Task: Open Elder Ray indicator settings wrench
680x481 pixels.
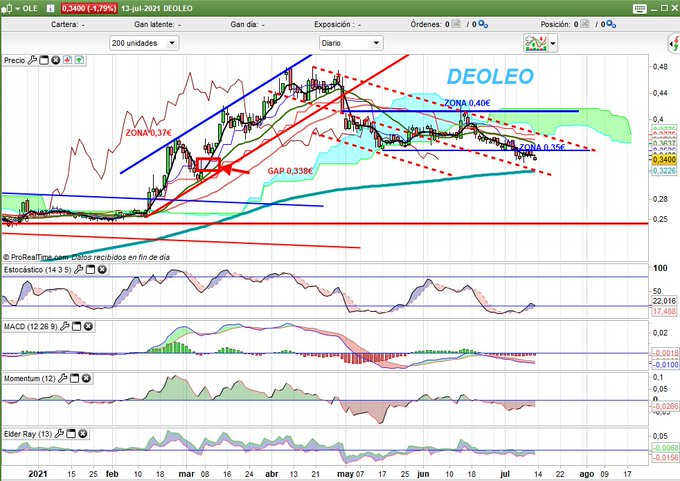Action: coord(59,433)
